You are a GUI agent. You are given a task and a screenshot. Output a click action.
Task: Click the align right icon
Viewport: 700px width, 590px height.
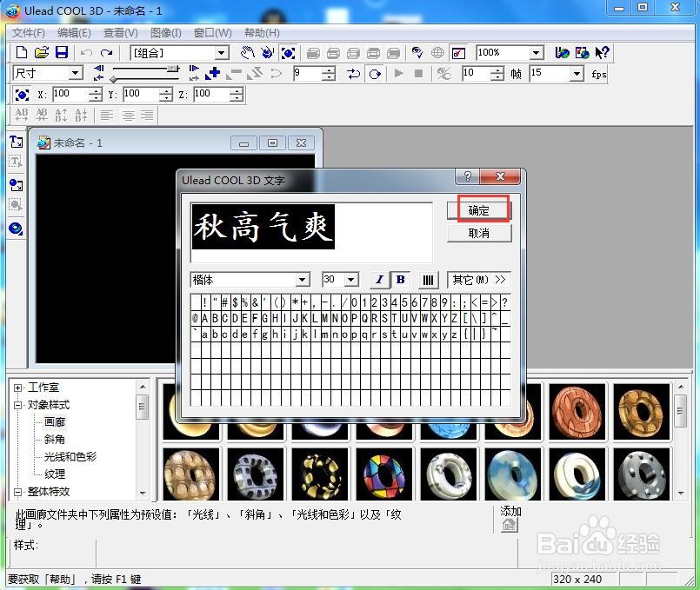[147, 115]
